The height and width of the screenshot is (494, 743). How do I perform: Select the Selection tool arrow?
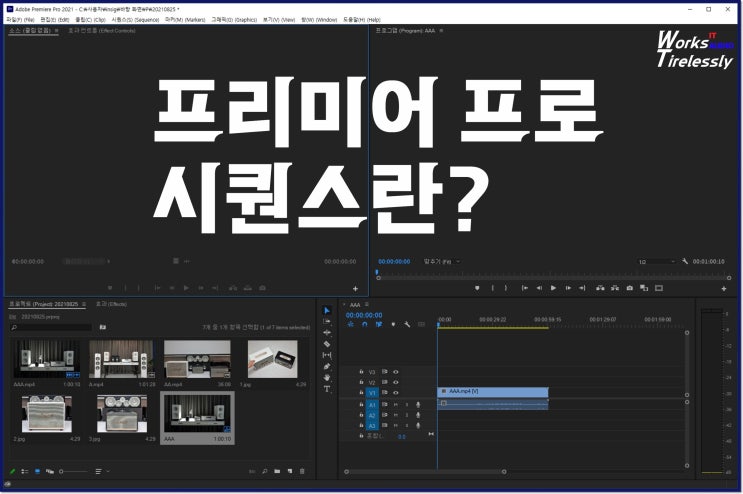coord(327,310)
